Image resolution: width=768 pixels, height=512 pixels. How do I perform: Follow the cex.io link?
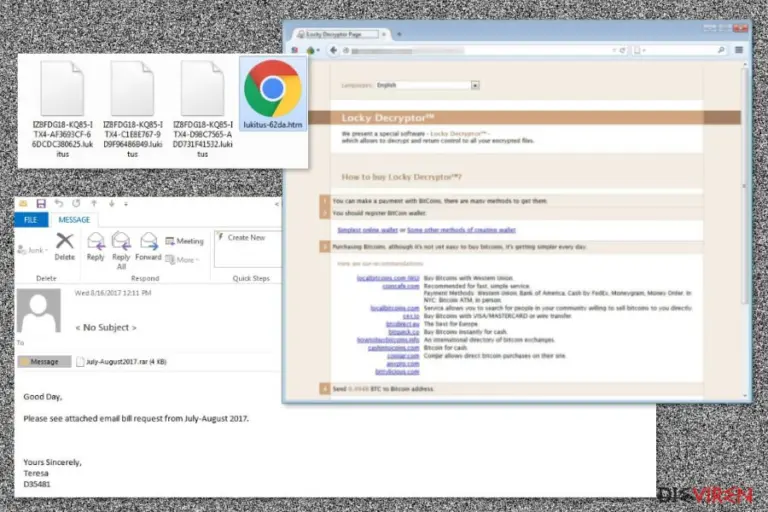click(410, 317)
